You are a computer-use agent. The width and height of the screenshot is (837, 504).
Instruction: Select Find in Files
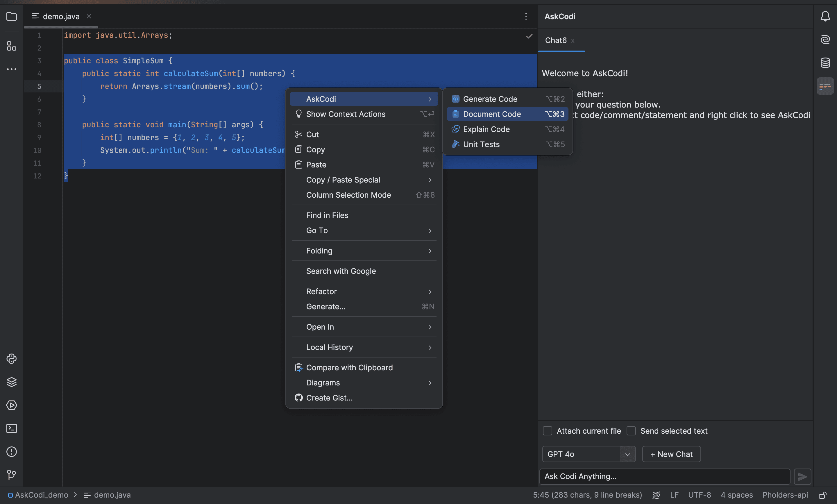(364, 215)
